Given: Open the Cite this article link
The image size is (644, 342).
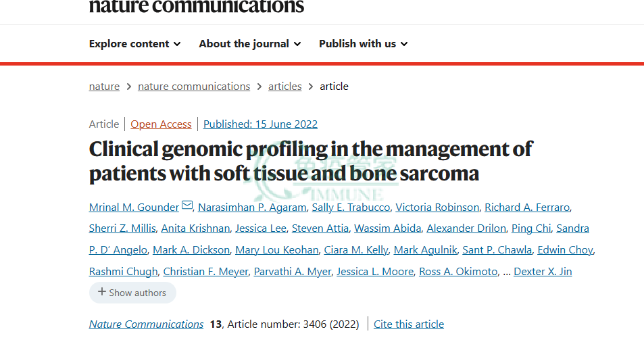Looking at the screenshot, I should click(x=409, y=324).
